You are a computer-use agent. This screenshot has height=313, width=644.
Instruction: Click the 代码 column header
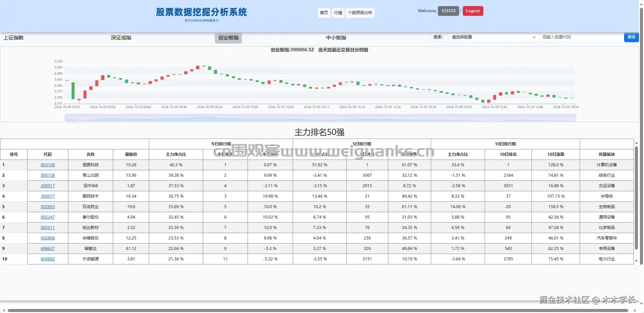(x=48, y=154)
